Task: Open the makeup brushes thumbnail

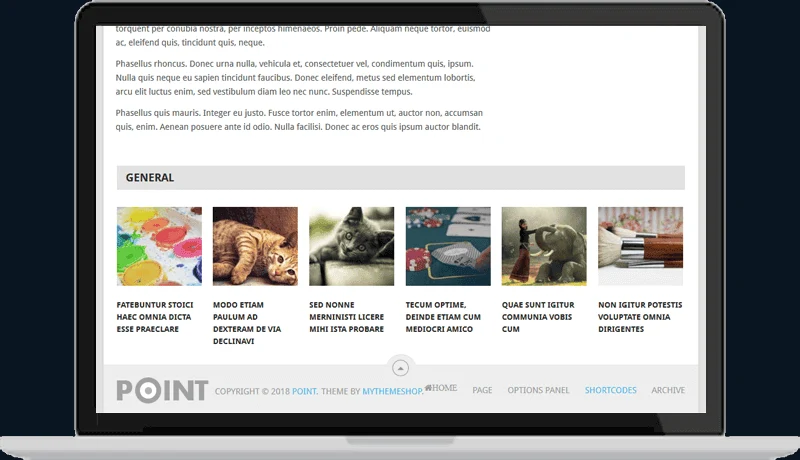Action: point(640,246)
